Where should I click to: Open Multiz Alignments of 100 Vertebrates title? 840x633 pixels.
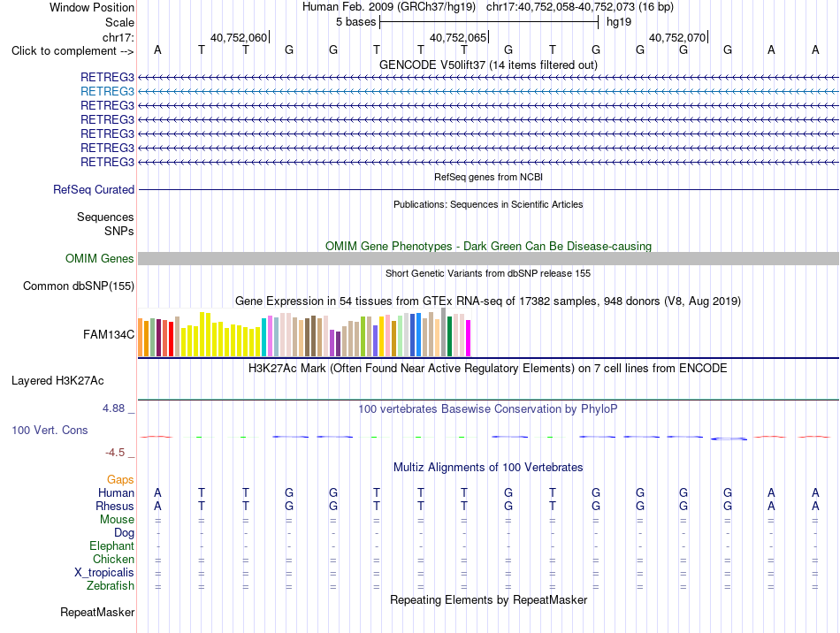488,467
